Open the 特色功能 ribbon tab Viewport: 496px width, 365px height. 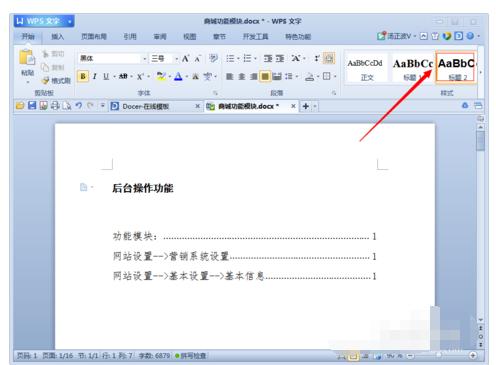pyautogui.click(x=298, y=36)
